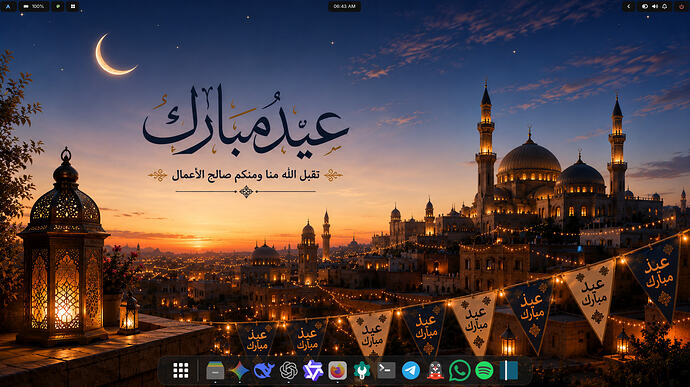Viewport: 690px width, 387px height.
Task: Launch the DeepSeek whale app
Action: [x=264, y=371]
